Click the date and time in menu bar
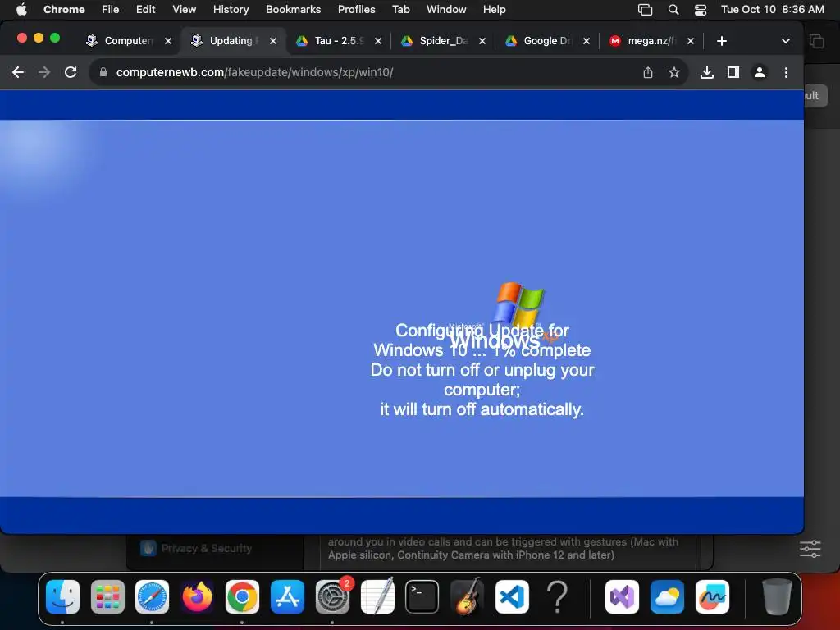 (772, 10)
